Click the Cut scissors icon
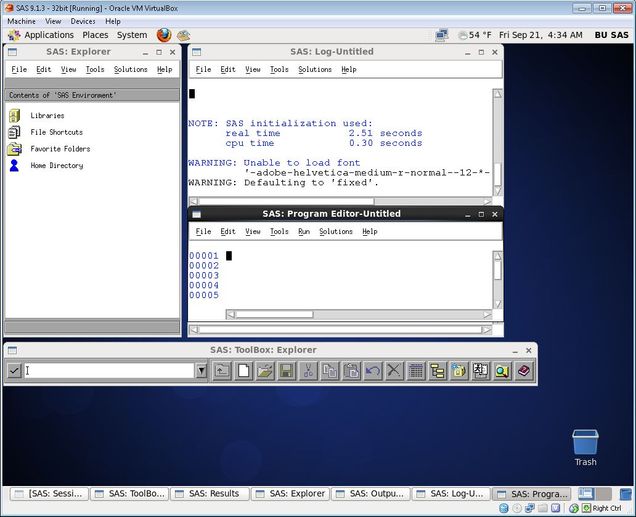 click(308, 371)
